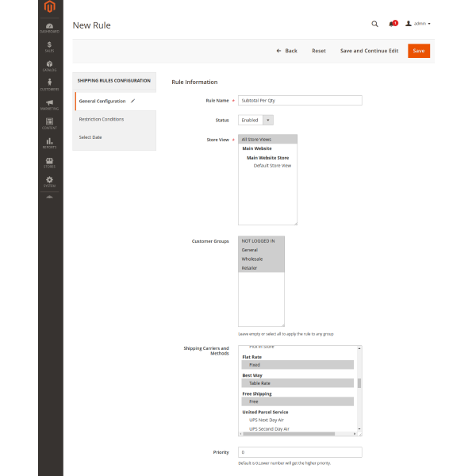Click the search magnifier icon
Image resolution: width=476 pixels, height=476 pixels.
pos(375,24)
